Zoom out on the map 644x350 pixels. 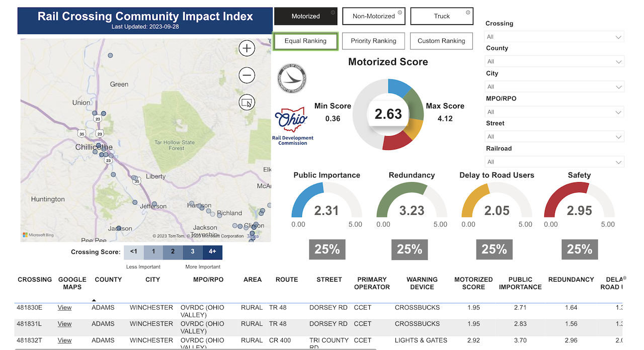(247, 75)
